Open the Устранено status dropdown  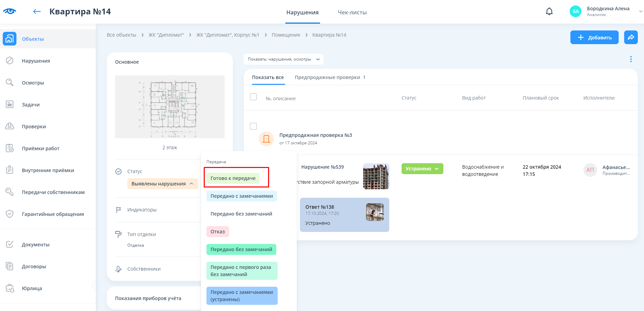click(x=422, y=169)
